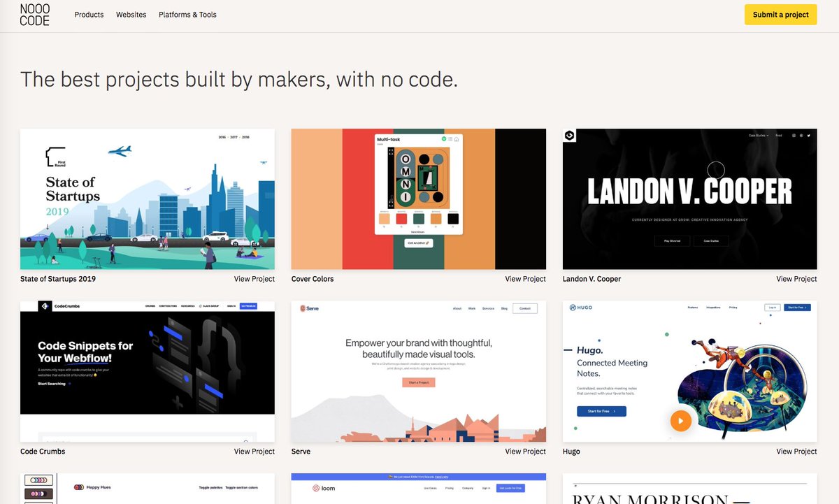Open the Cover Colors thumbnail
This screenshot has width=839, height=504.
click(x=419, y=199)
